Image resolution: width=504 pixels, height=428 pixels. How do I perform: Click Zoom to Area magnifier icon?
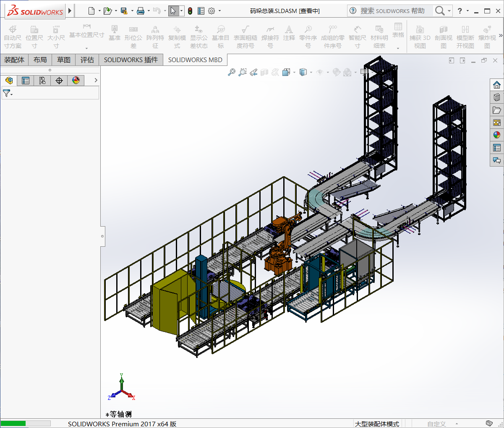click(242, 72)
